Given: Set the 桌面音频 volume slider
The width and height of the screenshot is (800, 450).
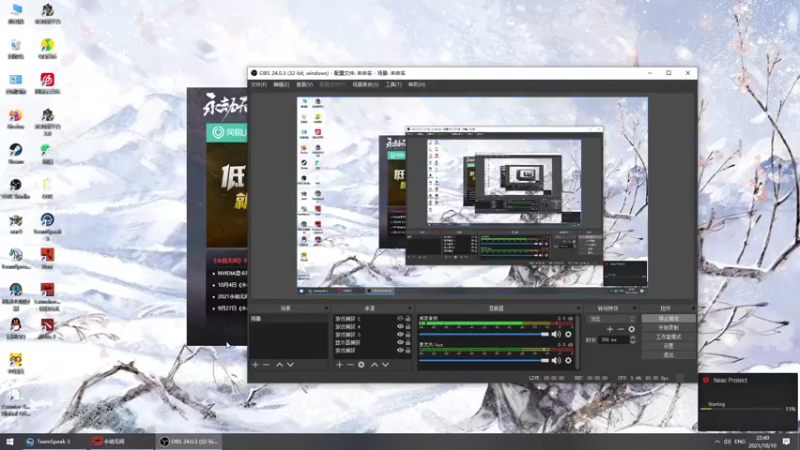Looking at the screenshot, I should coord(483,334).
